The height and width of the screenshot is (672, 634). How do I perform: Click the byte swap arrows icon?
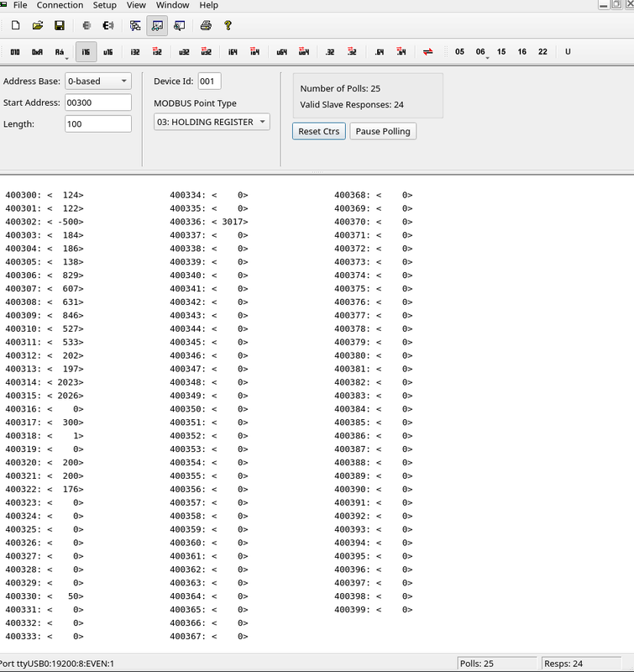428,52
